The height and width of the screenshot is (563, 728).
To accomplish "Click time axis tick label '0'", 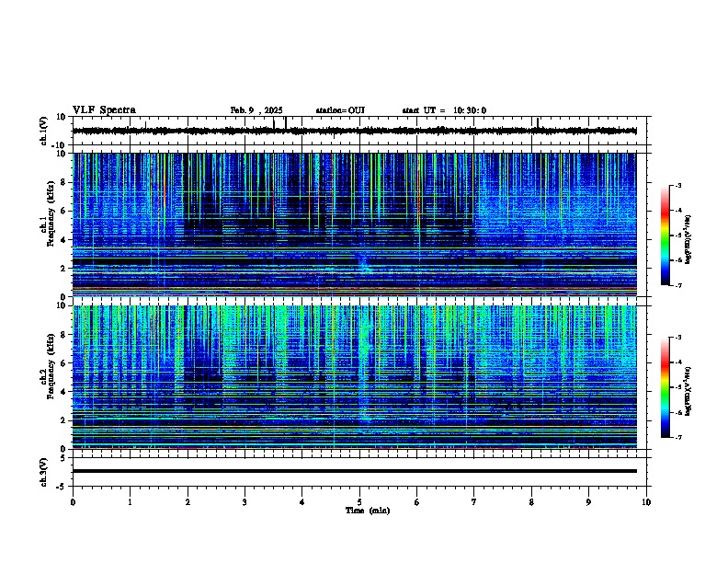I will [x=73, y=502].
